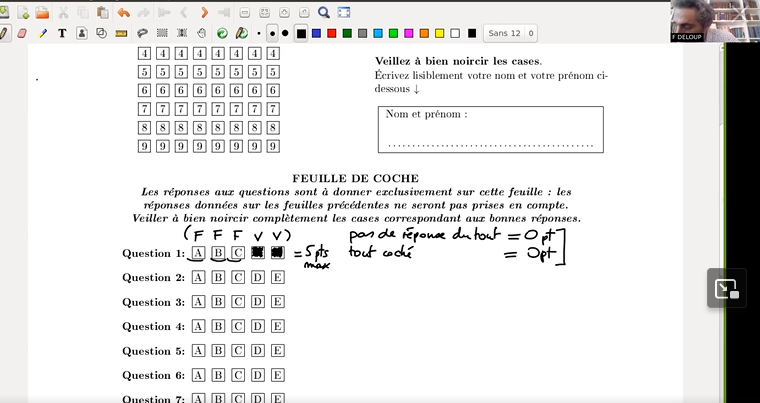Pick the light blue color swatch
The image size is (760, 403).
tap(378, 33)
